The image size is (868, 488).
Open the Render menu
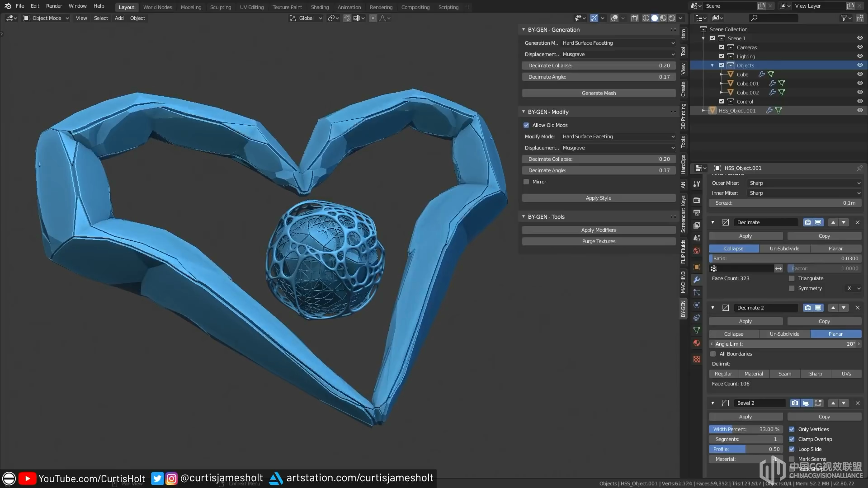[x=54, y=6]
